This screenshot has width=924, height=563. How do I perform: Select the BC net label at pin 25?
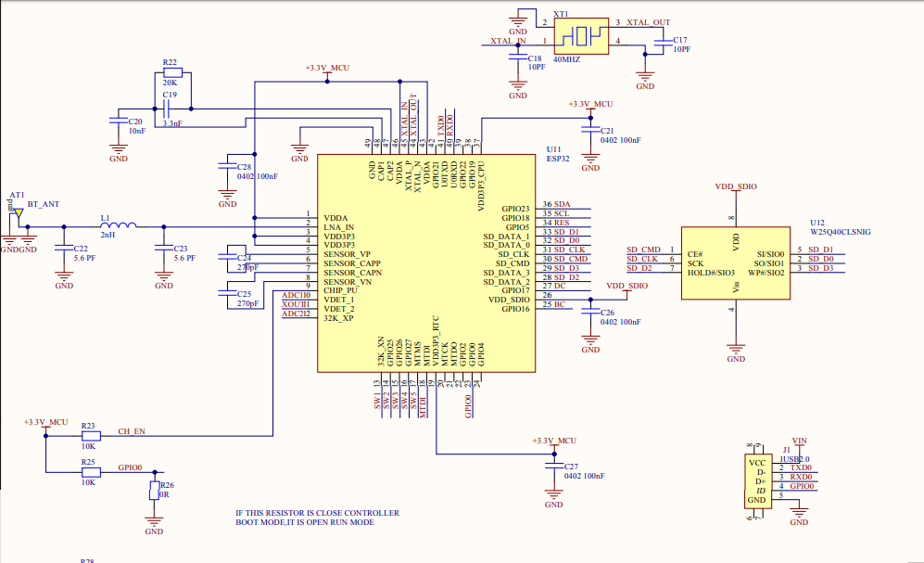pyautogui.click(x=560, y=305)
